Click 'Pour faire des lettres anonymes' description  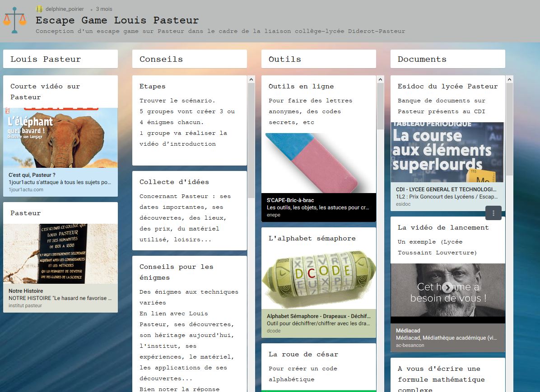click(310, 111)
